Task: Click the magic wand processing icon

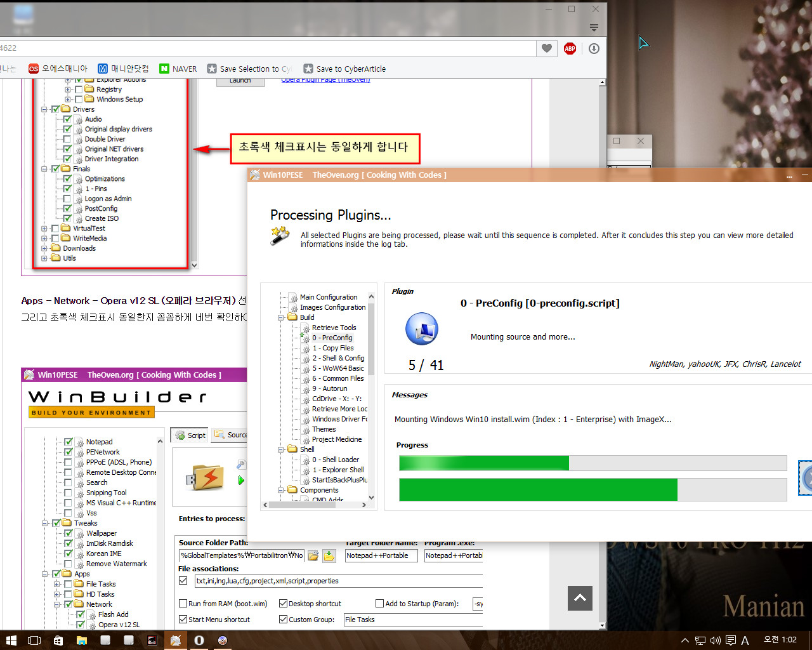Action: [280, 236]
